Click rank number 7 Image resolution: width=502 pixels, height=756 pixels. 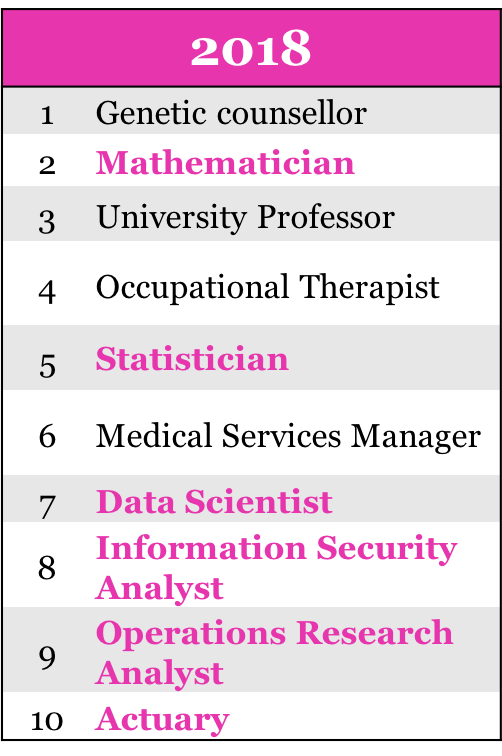pos(47,507)
